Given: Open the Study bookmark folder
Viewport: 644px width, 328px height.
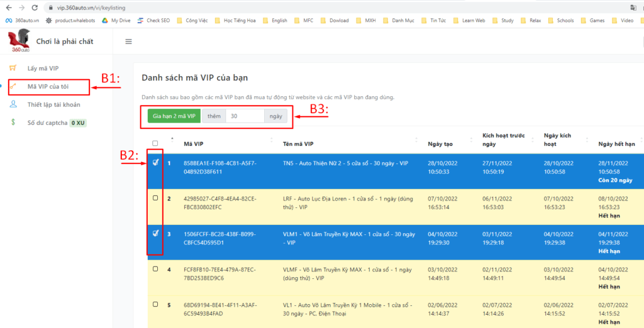Looking at the screenshot, I should 502,20.
